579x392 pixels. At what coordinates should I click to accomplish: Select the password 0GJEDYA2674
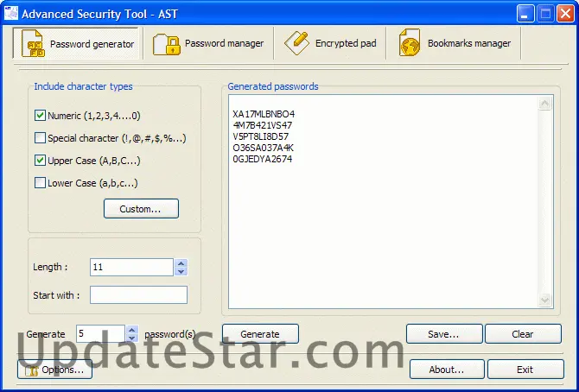[x=263, y=159]
